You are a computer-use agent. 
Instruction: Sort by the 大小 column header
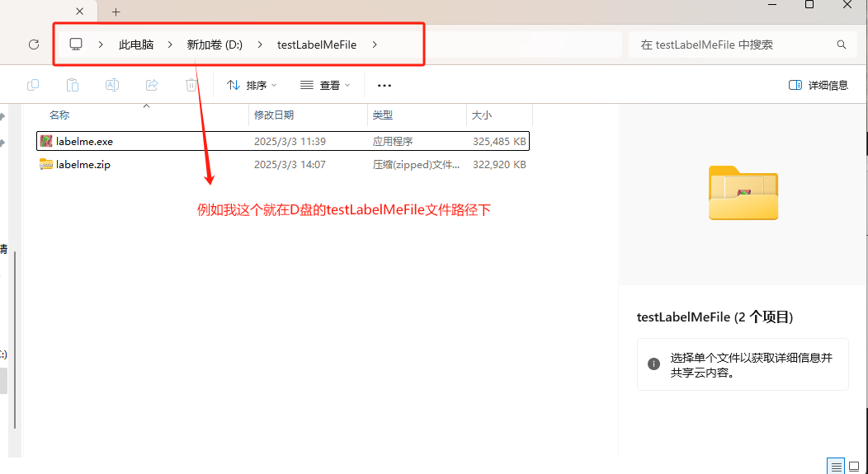point(482,115)
